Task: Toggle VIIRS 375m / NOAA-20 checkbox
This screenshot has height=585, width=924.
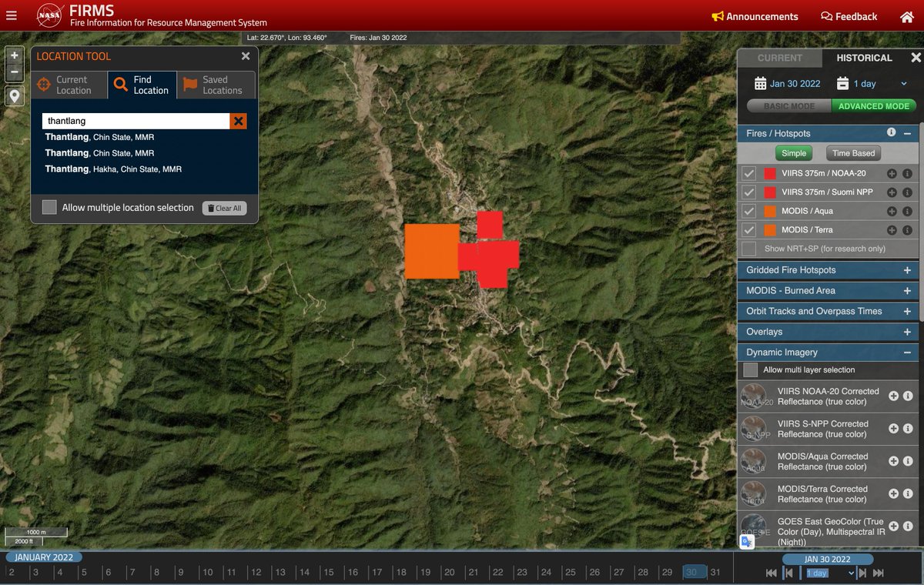Action: pyautogui.click(x=748, y=174)
